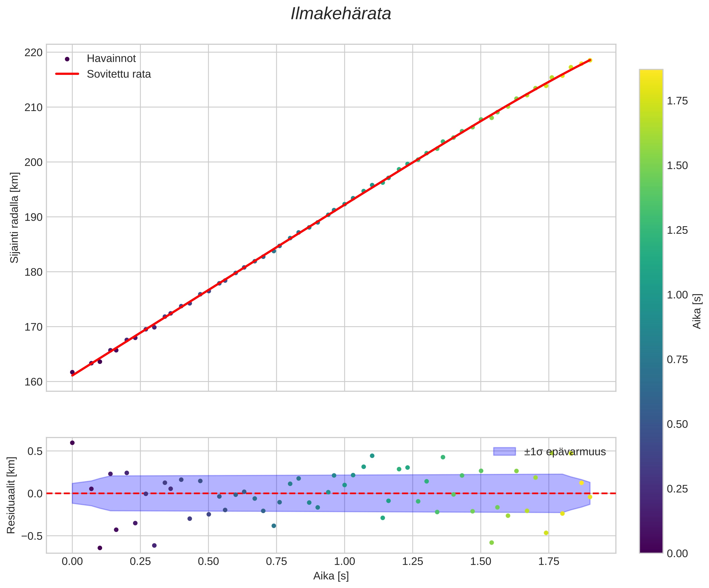Click the viridis colorbar near 1.00
The height and width of the screenshot is (588, 709).
click(651, 295)
